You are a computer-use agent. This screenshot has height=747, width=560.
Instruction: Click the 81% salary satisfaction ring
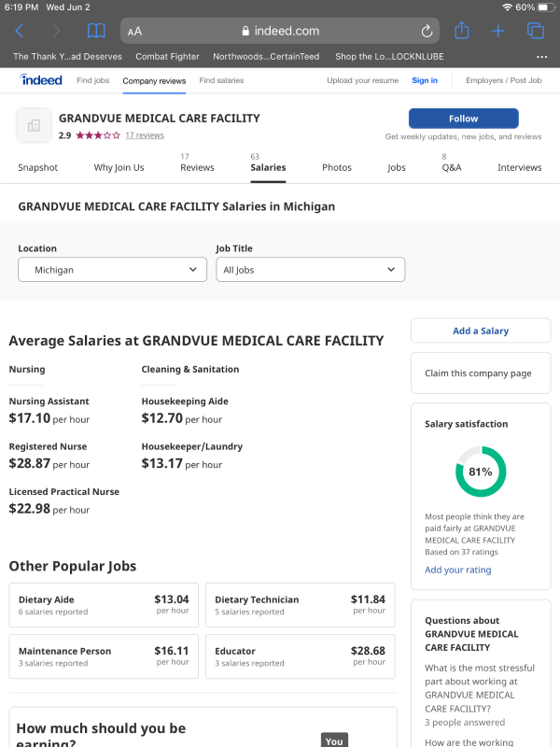pos(481,472)
